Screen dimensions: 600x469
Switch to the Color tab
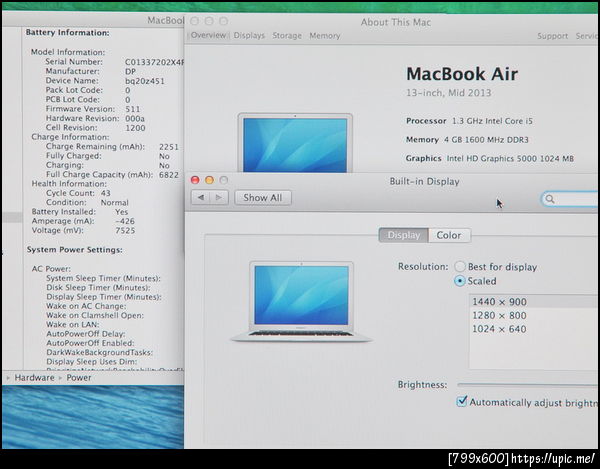point(449,235)
